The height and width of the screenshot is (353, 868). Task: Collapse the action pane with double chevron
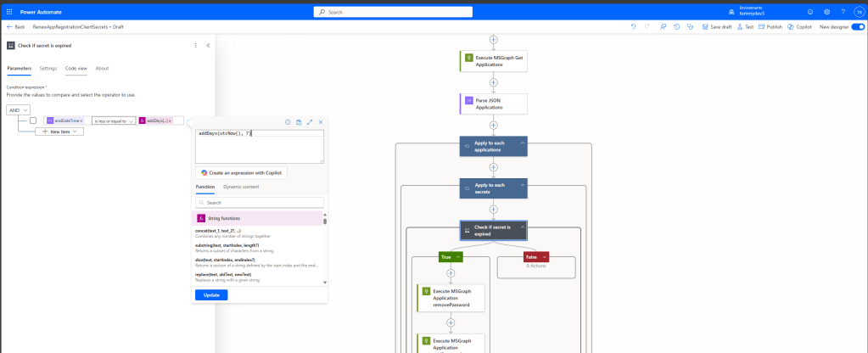coord(208,45)
